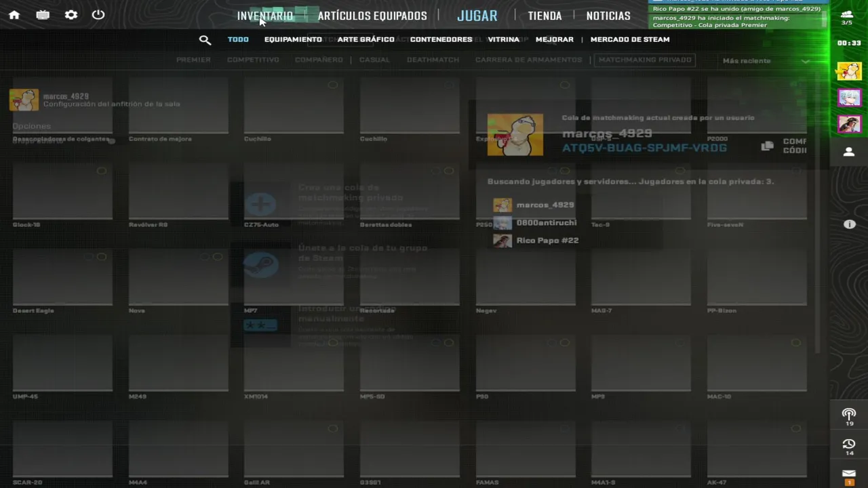
Task: Open the VITRINA filter
Action: tap(503, 39)
